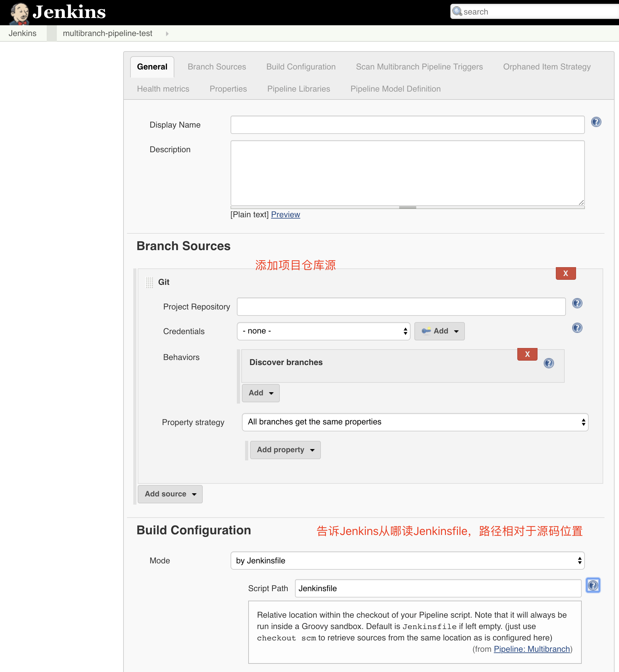Open the Credentials none dropdown
619x672 pixels.
[323, 331]
